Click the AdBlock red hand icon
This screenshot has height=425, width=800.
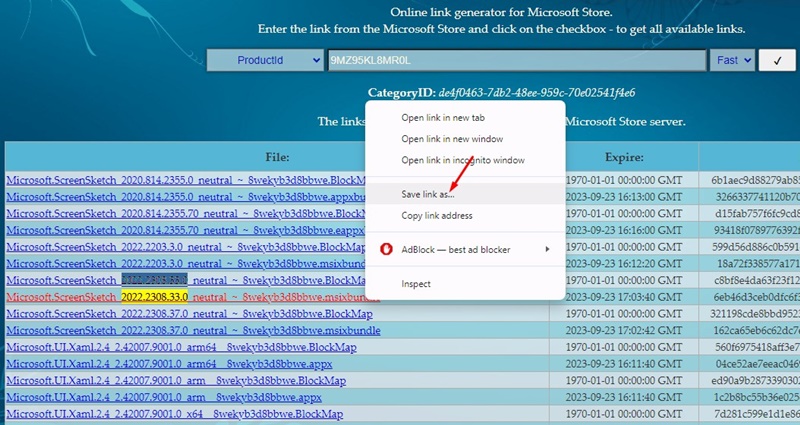386,249
